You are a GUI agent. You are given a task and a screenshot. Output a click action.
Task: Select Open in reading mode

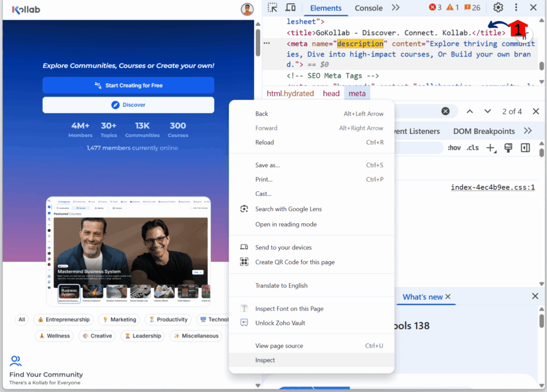[311, 224]
